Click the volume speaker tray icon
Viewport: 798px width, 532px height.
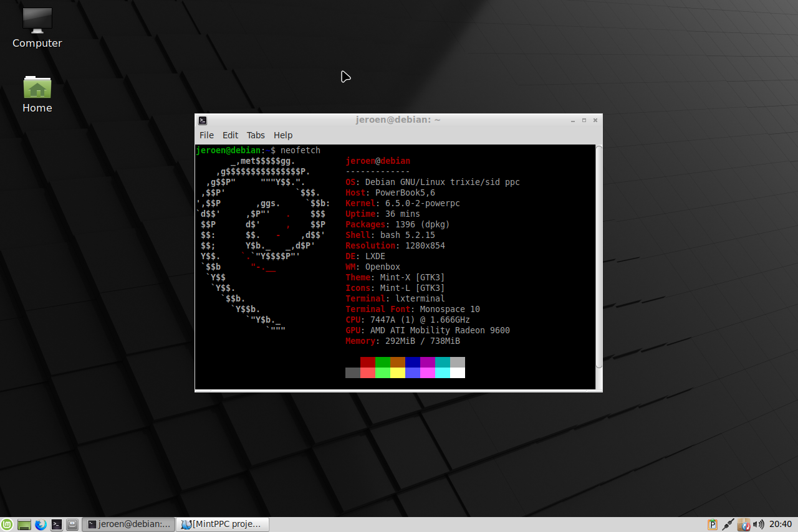[758, 525]
